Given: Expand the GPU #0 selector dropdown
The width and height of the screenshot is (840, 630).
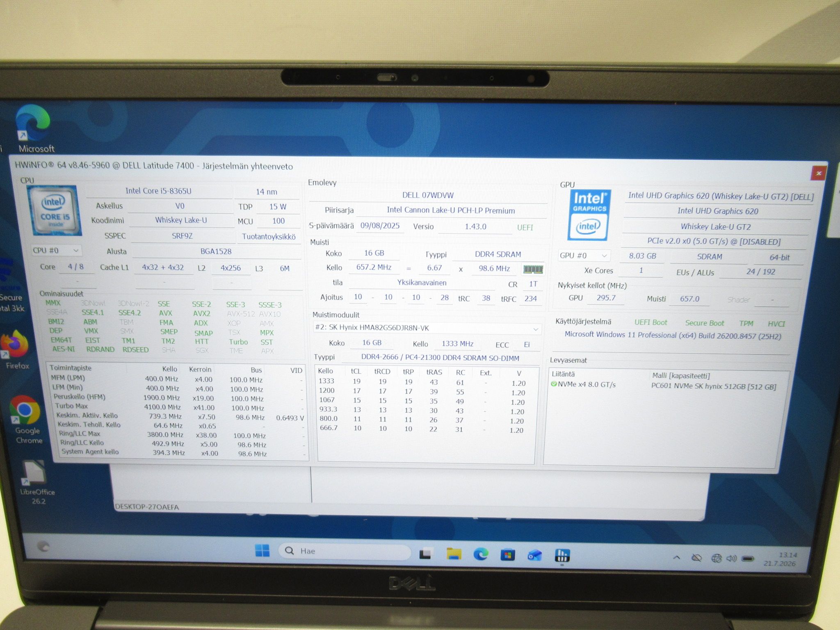Looking at the screenshot, I should [x=584, y=256].
